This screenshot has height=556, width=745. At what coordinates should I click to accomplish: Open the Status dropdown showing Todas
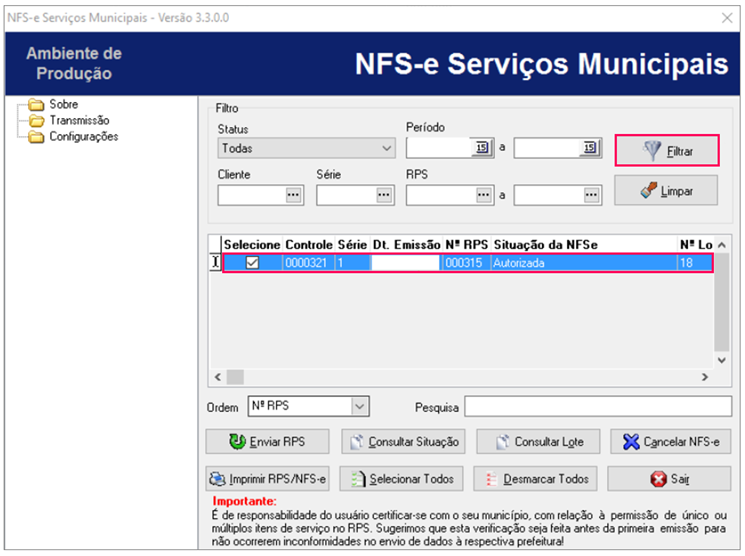tap(307, 149)
